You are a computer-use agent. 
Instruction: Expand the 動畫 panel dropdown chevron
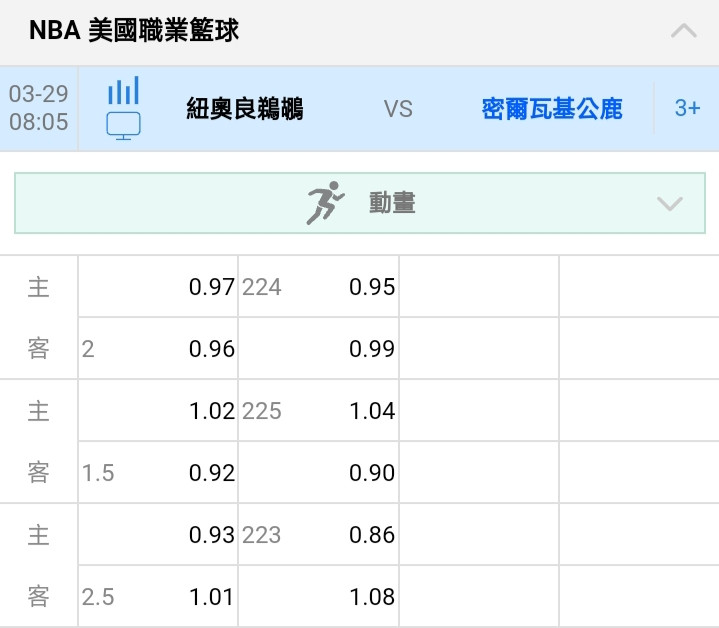669,204
